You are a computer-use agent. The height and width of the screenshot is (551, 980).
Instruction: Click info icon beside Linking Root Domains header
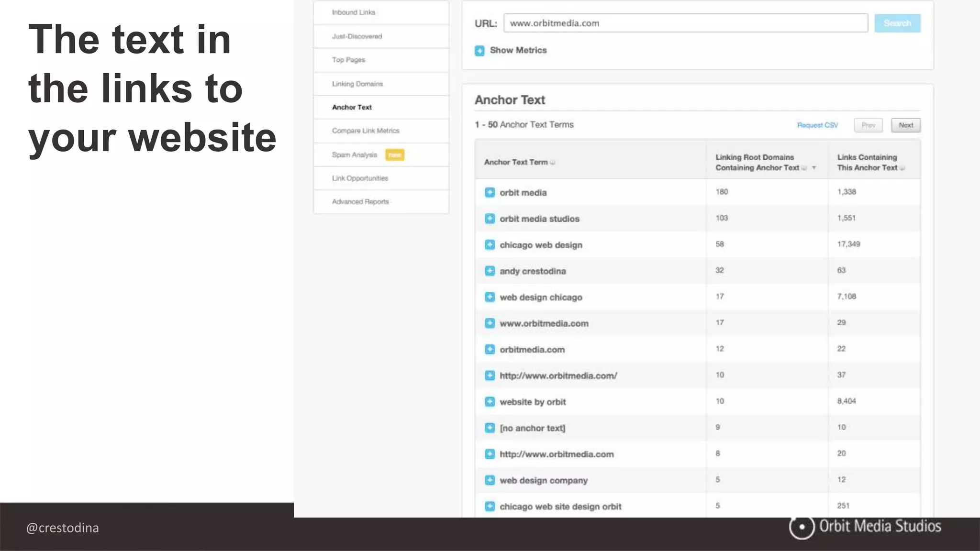pos(804,168)
